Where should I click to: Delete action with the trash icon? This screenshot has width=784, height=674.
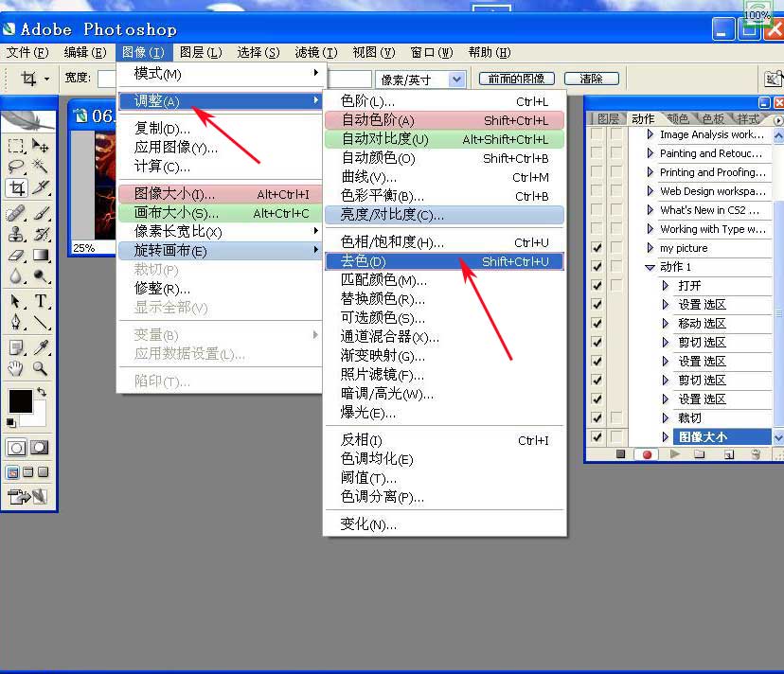click(x=756, y=454)
